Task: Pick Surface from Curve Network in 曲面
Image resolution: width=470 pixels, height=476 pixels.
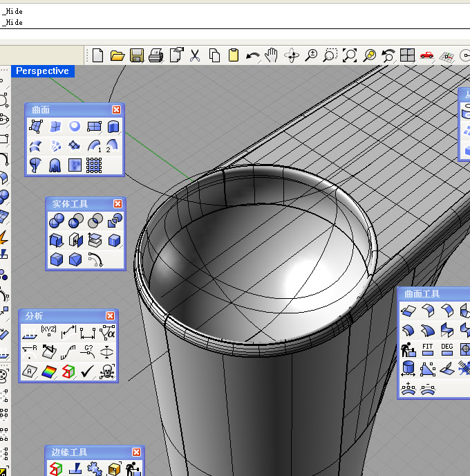Action: point(55,146)
